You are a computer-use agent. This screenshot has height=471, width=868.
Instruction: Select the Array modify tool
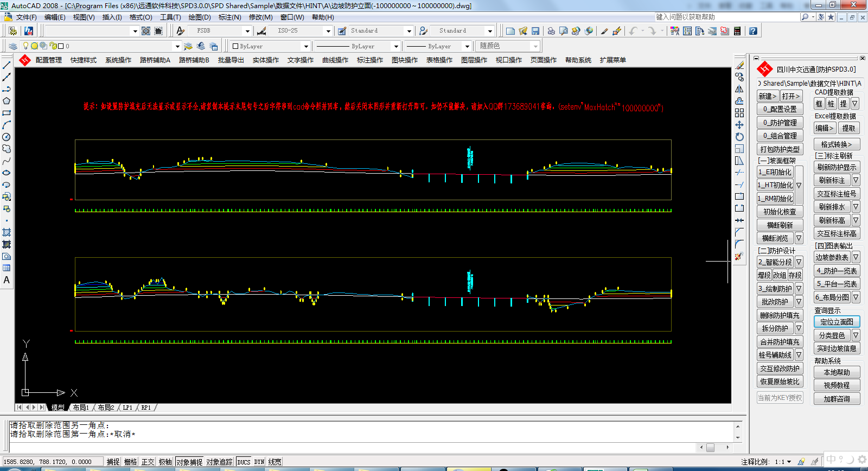point(739,113)
